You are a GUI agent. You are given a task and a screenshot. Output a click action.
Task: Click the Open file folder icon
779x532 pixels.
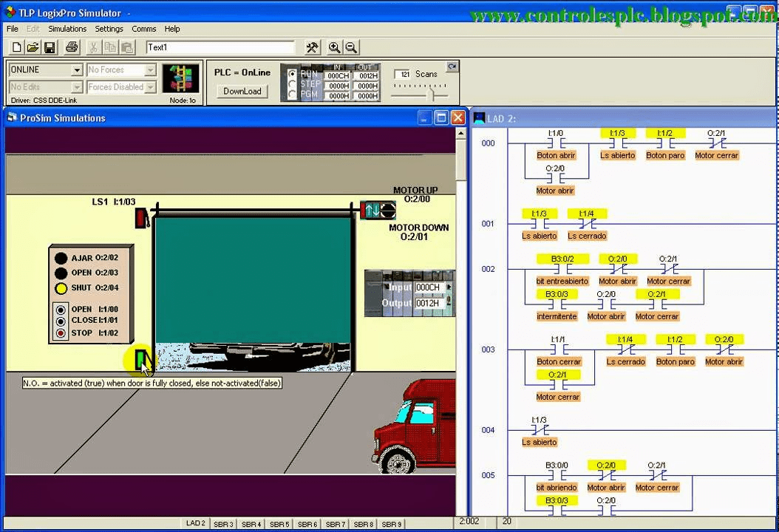pos(33,47)
